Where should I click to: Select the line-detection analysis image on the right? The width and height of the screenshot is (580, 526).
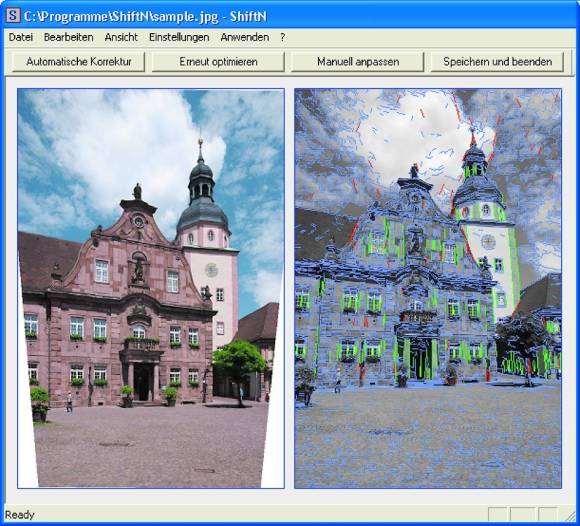pos(428,288)
